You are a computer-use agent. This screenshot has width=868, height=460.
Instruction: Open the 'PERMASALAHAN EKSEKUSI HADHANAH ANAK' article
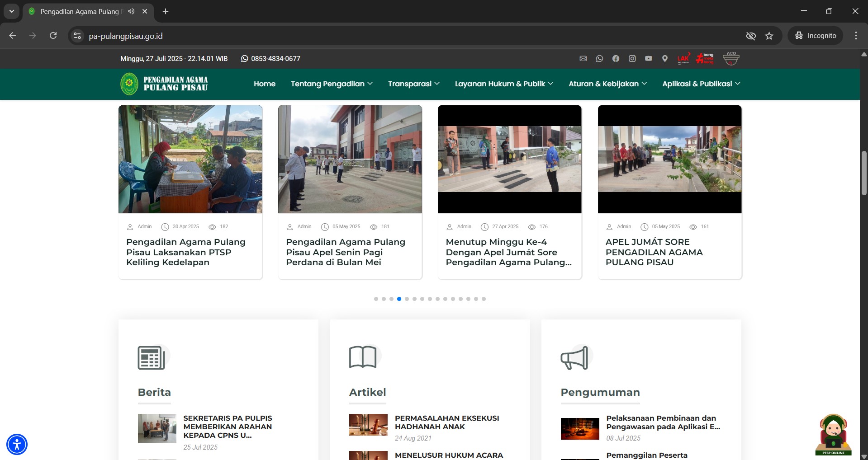pos(446,422)
